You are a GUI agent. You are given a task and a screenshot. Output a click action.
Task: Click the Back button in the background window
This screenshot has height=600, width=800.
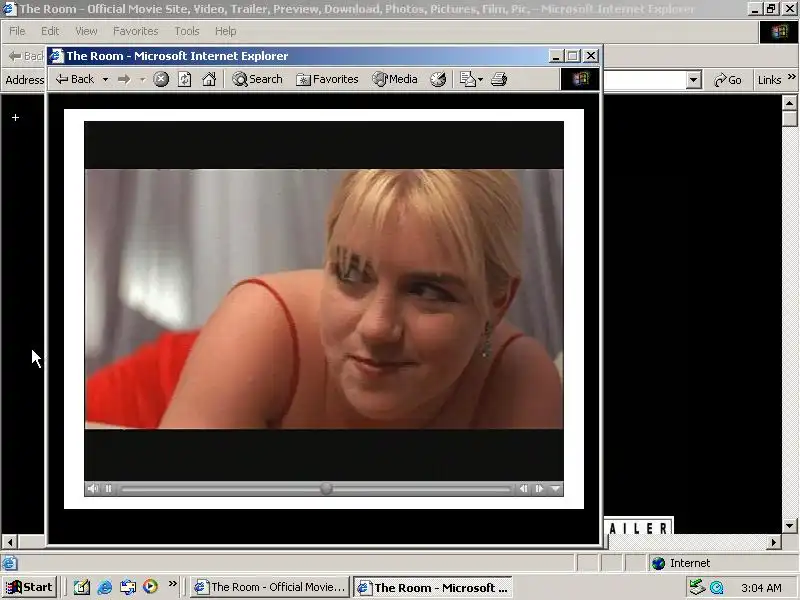pyautogui.click(x=27, y=56)
